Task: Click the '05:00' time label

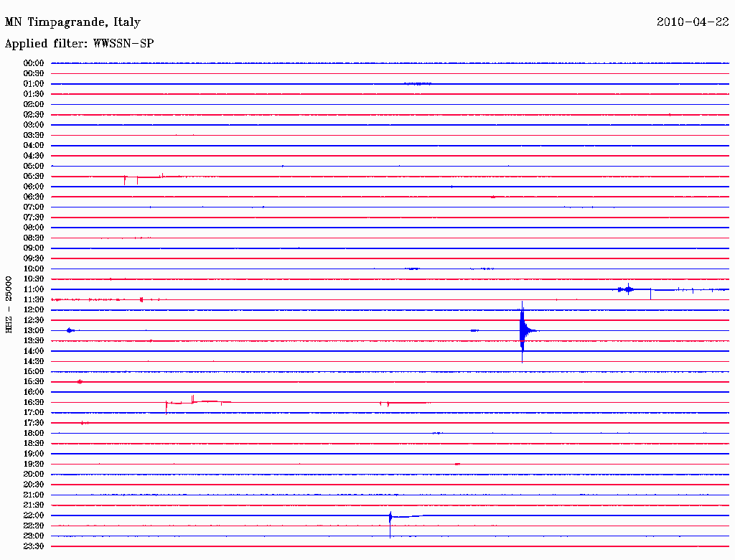Action: pyautogui.click(x=34, y=166)
